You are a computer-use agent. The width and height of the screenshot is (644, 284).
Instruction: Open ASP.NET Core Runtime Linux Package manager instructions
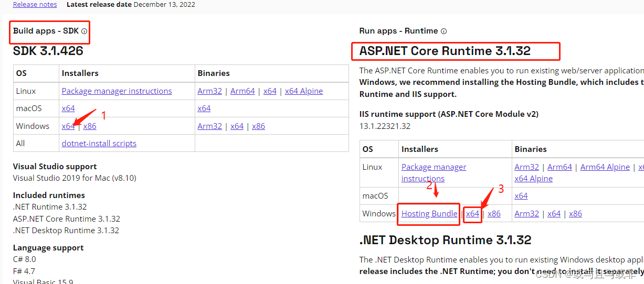[x=434, y=167]
